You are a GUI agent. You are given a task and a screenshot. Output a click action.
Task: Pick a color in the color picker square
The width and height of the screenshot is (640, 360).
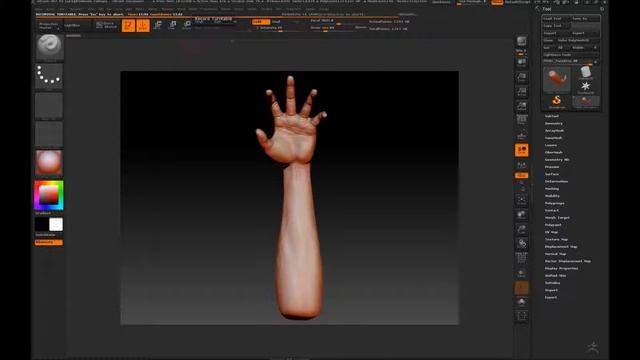[x=49, y=195]
